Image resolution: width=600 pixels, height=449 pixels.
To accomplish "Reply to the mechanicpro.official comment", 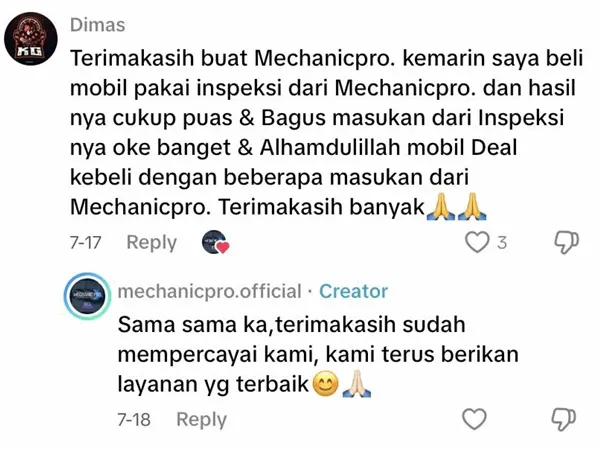I will [x=201, y=420].
